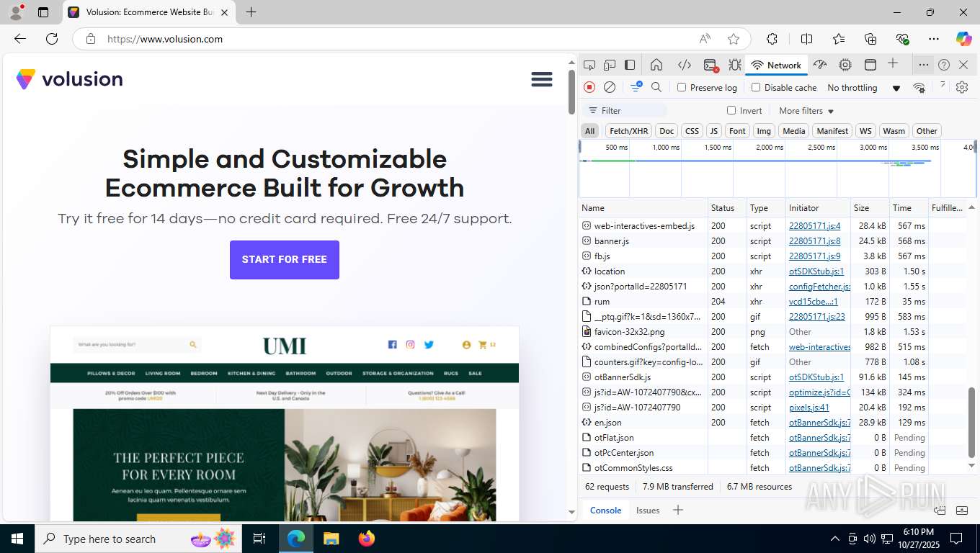Go back with the browser back arrow
The height and width of the screenshot is (553, 980).
tap(20, 39)
